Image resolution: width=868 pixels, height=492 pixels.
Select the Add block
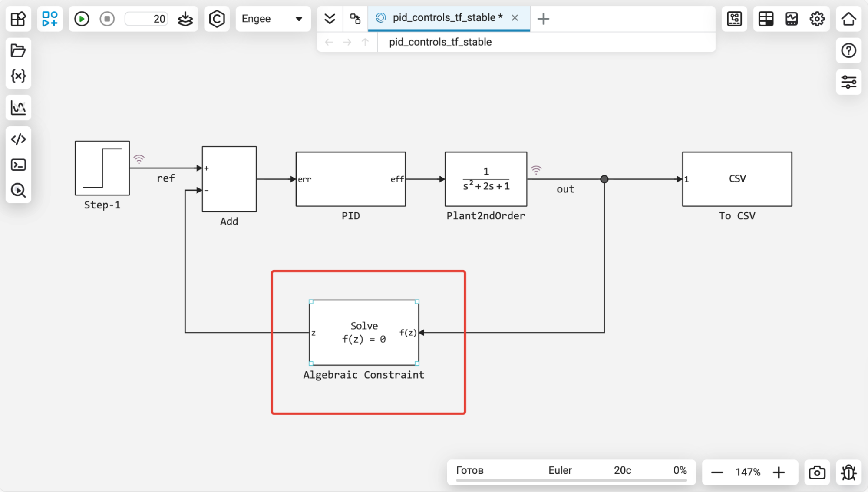(229, 179)
